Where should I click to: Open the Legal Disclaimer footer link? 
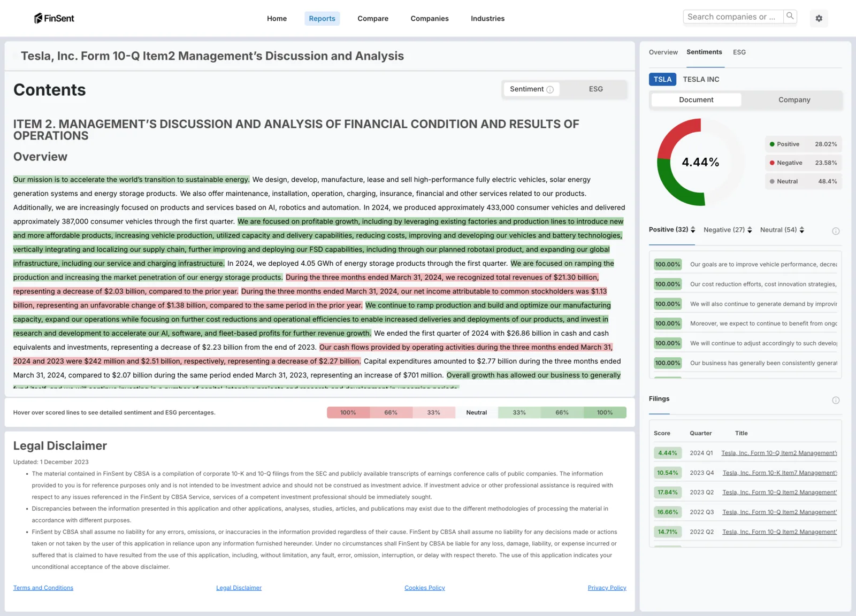[239, 588]
